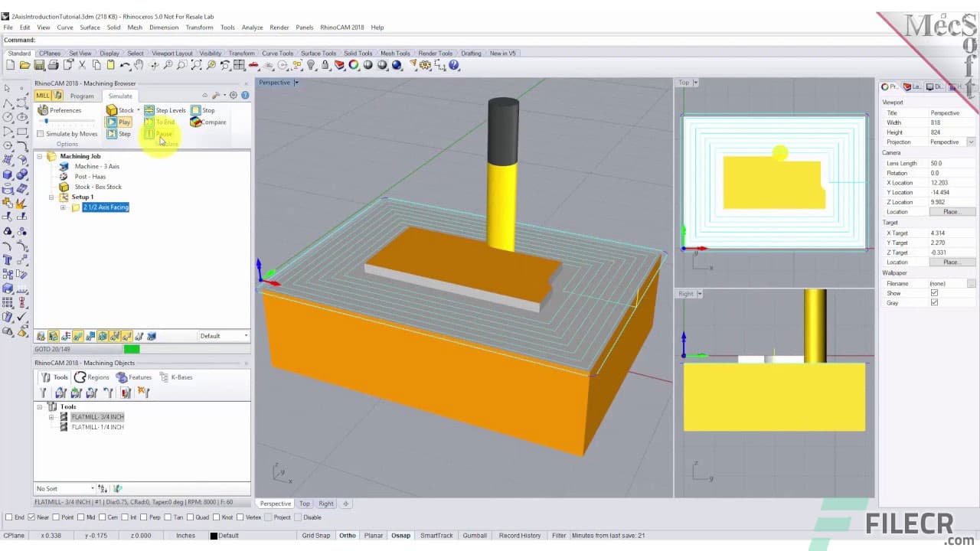Open the Projection dropdown in properties panel
980x551 pixels.
tap(969, 142)
